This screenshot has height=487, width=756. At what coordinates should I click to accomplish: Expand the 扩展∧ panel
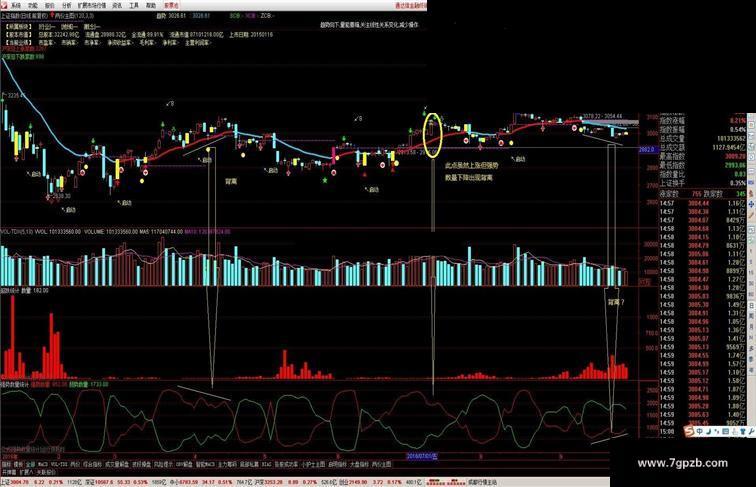coord(27,472)
